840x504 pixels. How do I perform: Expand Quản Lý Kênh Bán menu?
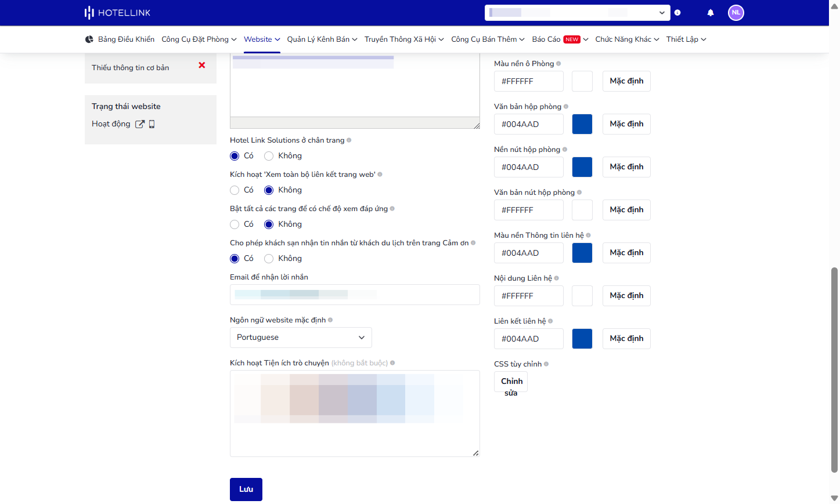(322, 39)
